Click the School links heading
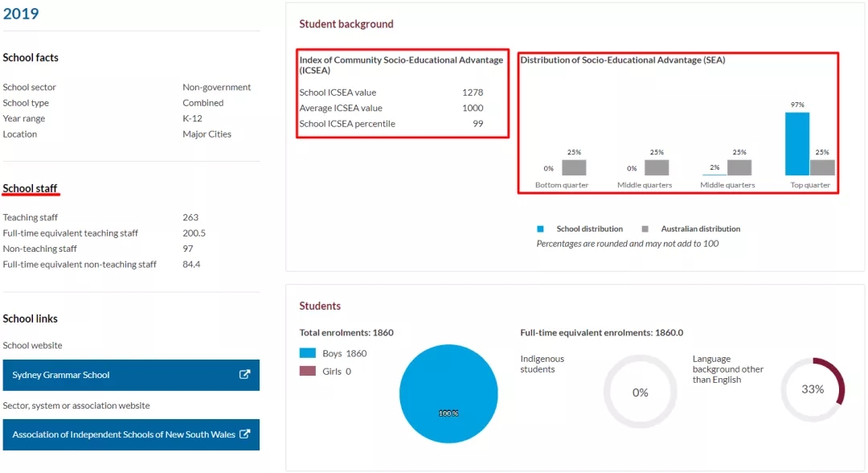Image resolution: width=868 pixels, height=473 pixels. tap(30, 319)
